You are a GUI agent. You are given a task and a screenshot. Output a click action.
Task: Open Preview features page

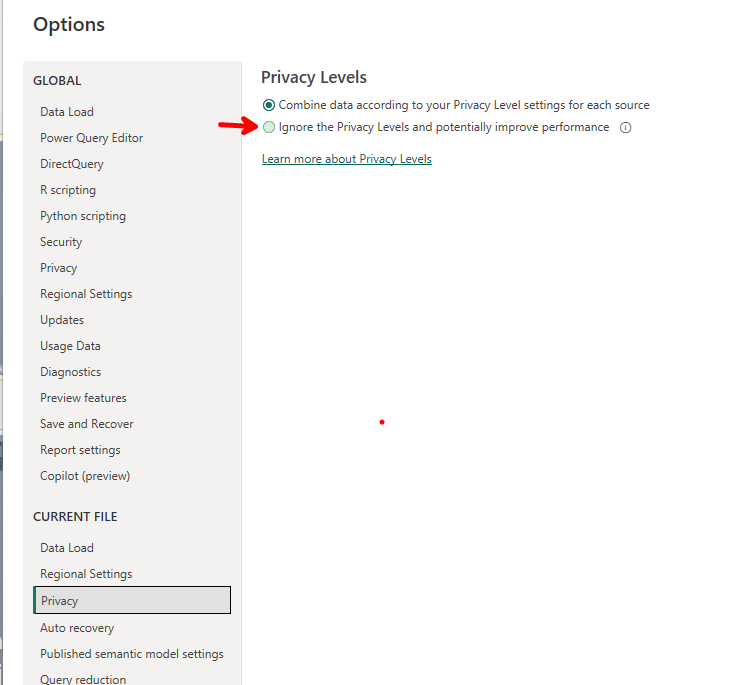83,398
